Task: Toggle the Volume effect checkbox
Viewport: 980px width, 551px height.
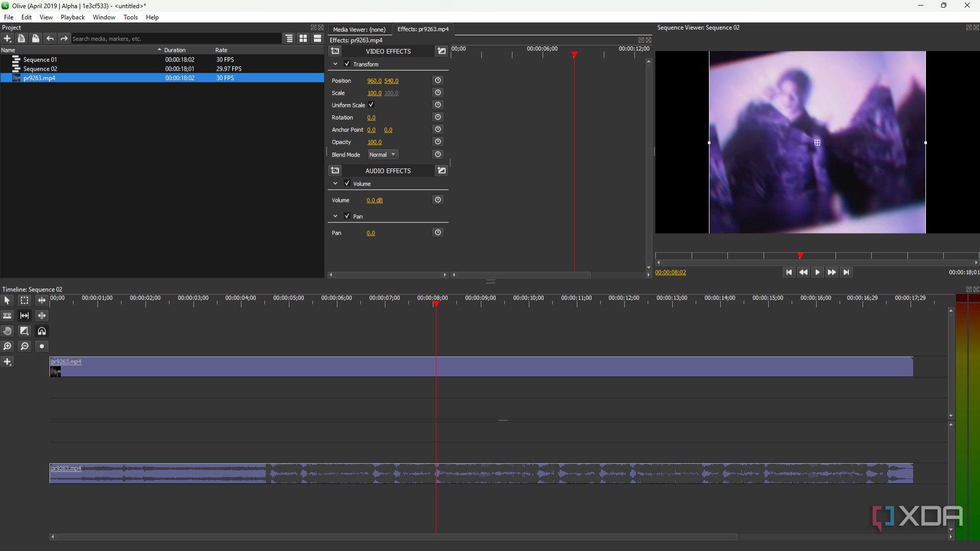Action: [x=347, y=183]
